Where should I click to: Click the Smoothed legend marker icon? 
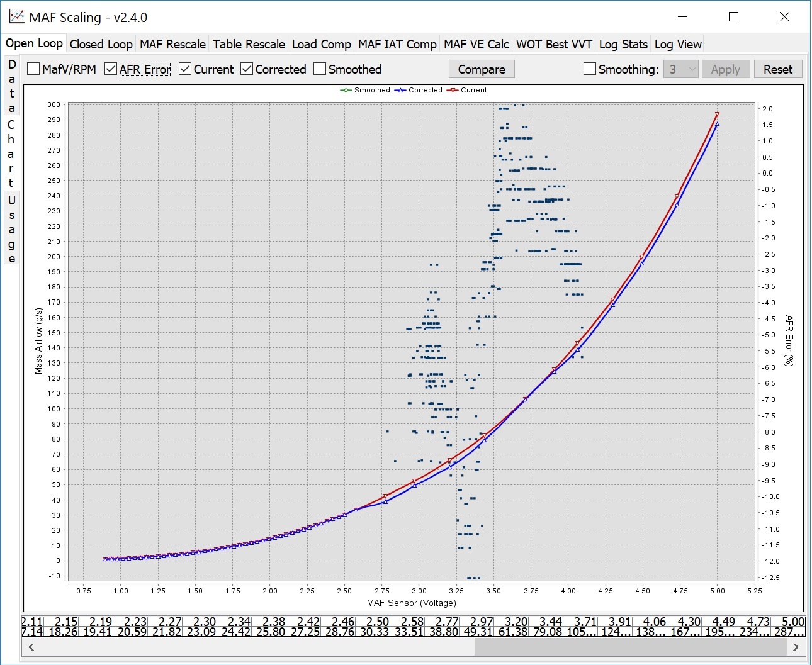coord(346,91)
